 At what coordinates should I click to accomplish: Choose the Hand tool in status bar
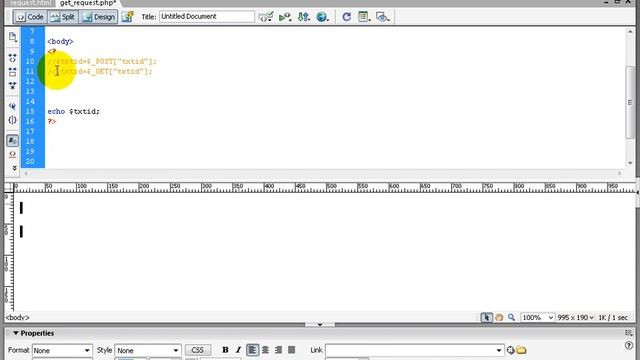499,317
